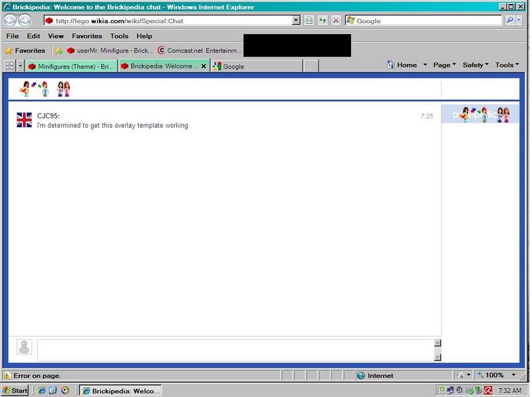532x397 pixels.
Task: Click the CJC95 Union Jack avatar
Action: pos(25,121)
